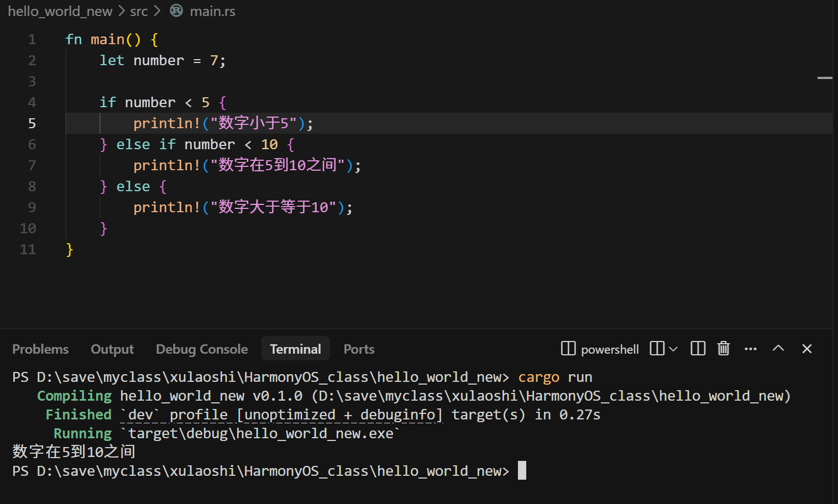Click the terminal output line '数字在5到10之间'

pos(74,452)
